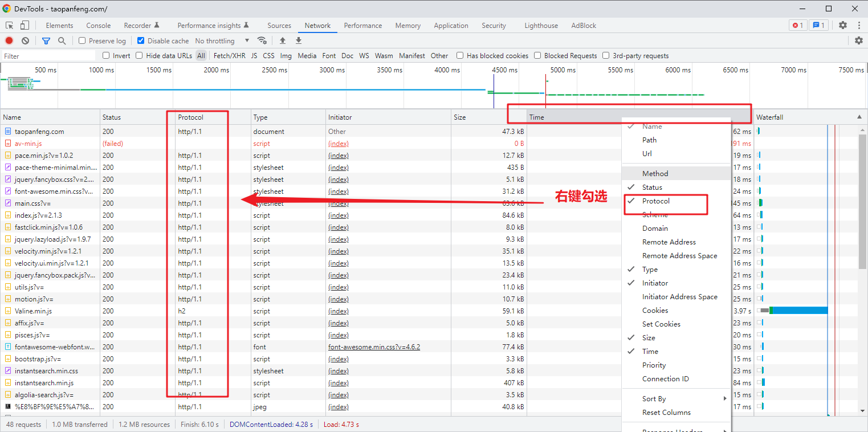The height and width of the screenshot is (432, 868).
Task: Switch to the Console tab
Action: [99, 25]
